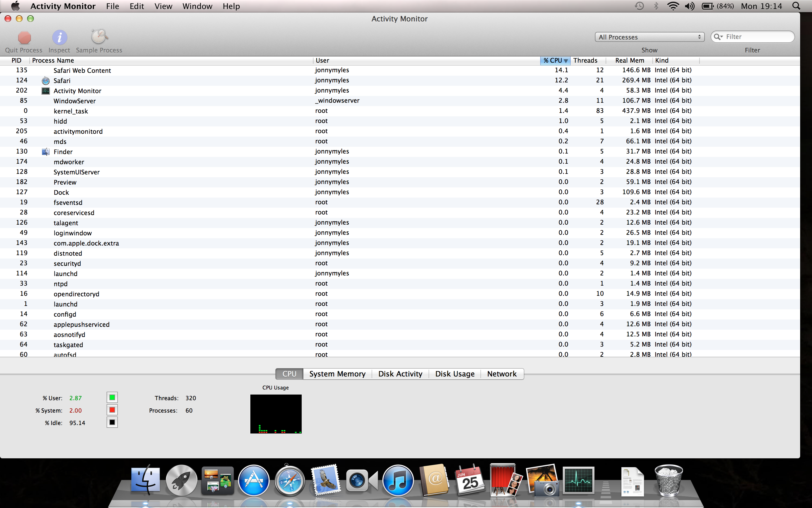This screenshot has width=812, height=508.
Task: Click the Wi-Fi status icon
Action: (x=673, y=6)
